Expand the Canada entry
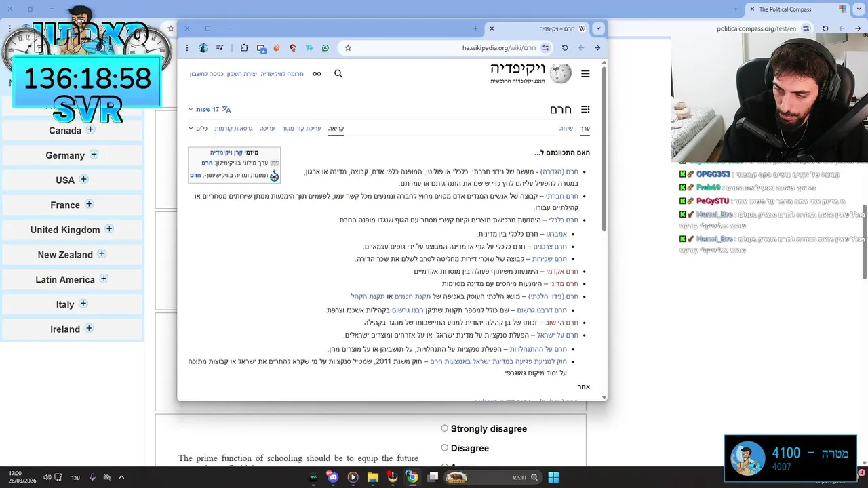 [x=90, y=129]
